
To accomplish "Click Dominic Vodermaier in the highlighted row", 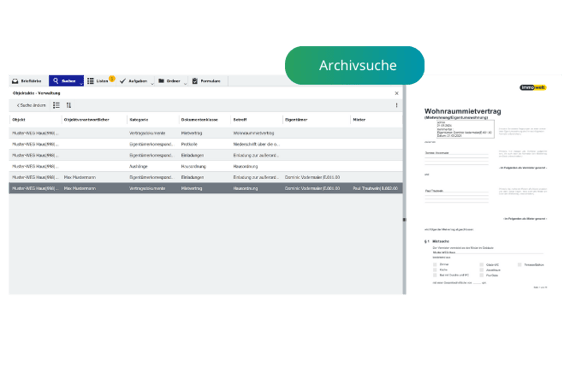I will 313,188.
